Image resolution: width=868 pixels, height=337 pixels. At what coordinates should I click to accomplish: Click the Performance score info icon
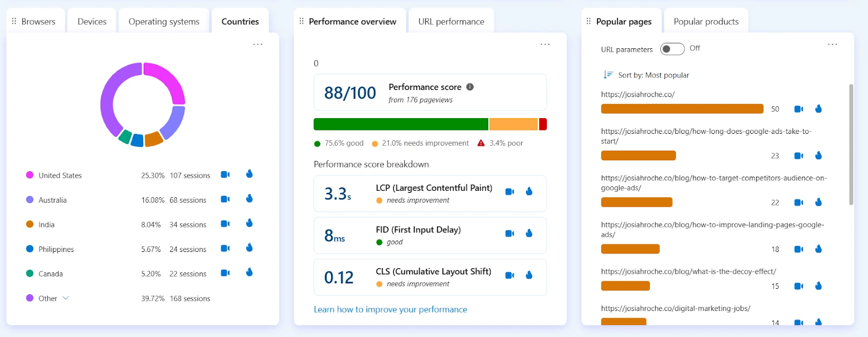tap(469, 86)
